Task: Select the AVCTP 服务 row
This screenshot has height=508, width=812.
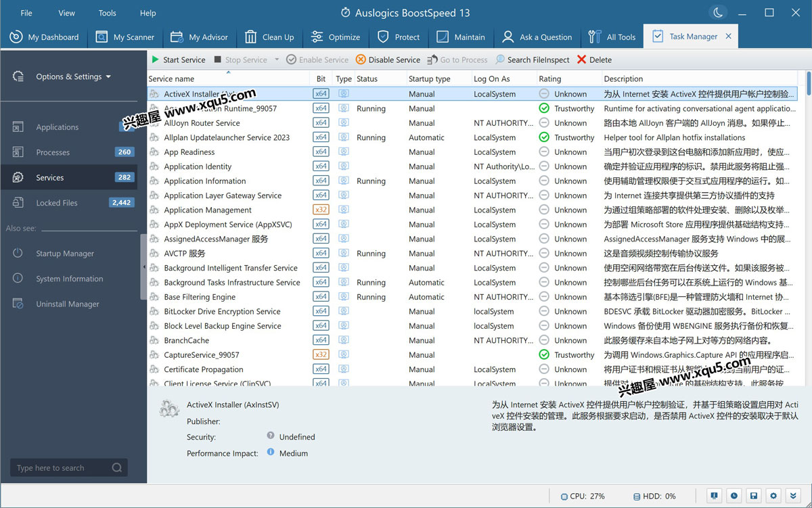Action: pos(472,254)
